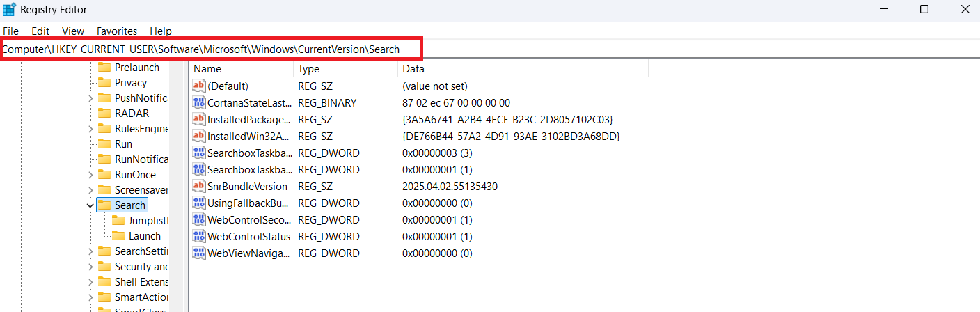Click the Prelaunch folder icon

coord(104,67)
